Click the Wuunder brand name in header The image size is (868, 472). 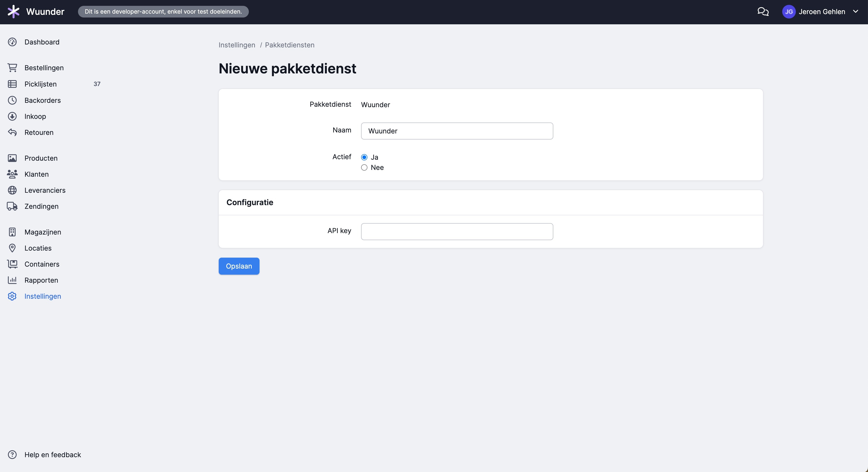click(45, 12)
